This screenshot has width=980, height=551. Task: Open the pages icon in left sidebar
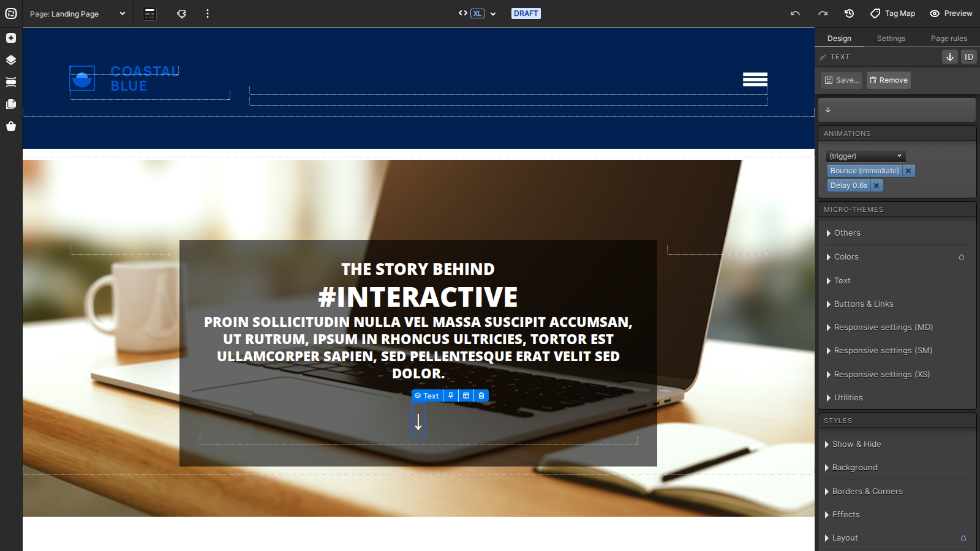(11, 104)
